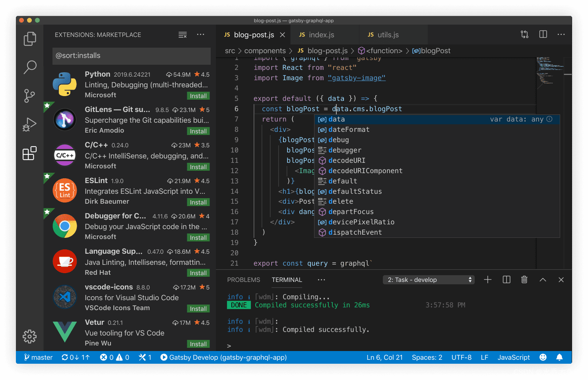Open the Run and Debug view
The height and width of the screenshot is (380, 588).
(x=30, y=124)
